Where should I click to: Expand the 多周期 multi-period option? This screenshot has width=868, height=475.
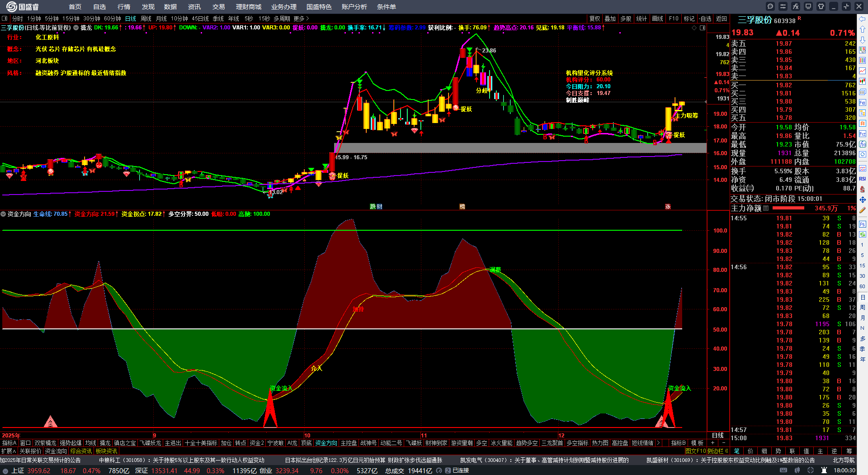pos(282,19)
